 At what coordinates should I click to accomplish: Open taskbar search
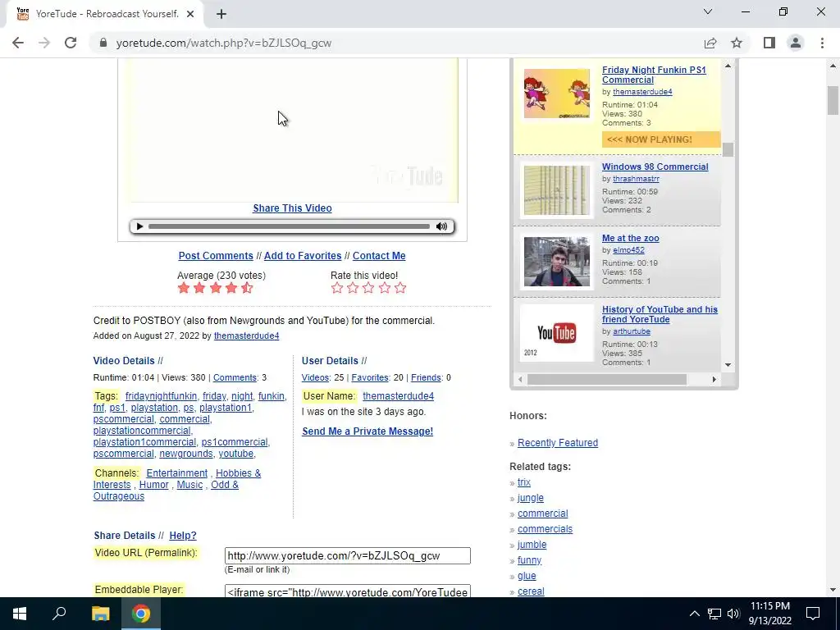(59, 614)
